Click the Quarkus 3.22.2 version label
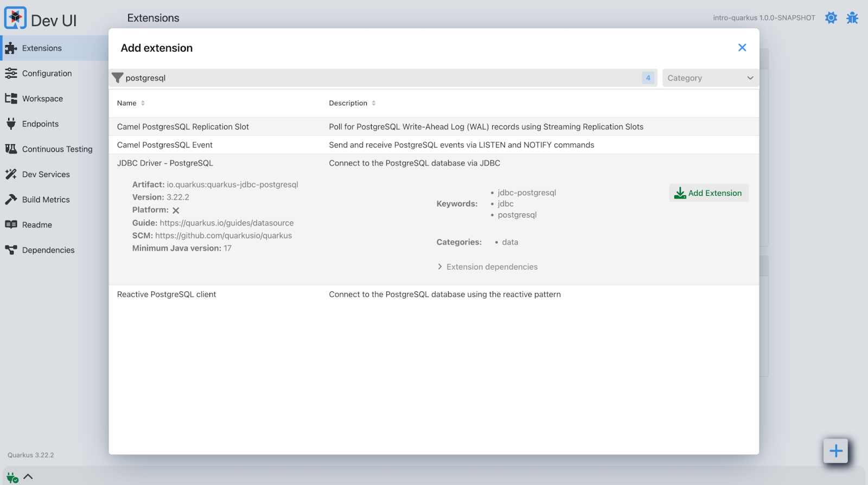The image size is (868, 485). (31, 455)
